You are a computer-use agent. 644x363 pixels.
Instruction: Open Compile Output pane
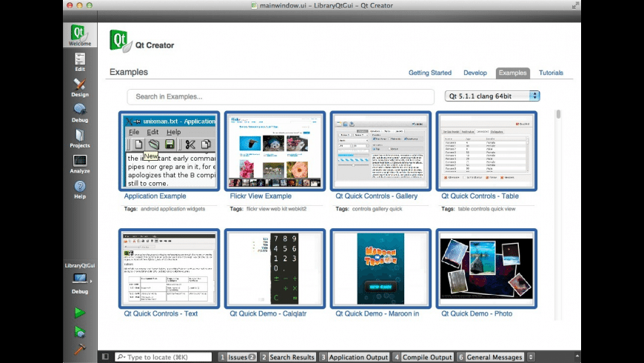pos(423,357)
